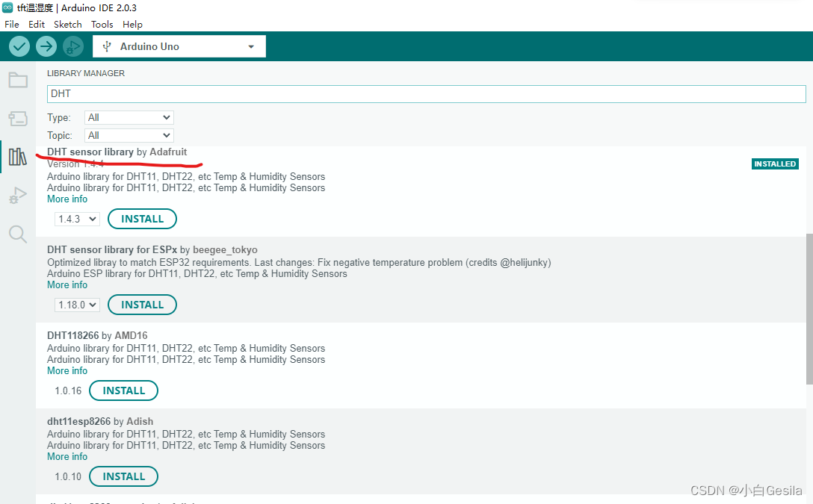Image resolution: width=813 pixels, height=504 pixels.
Task: Open the Sketchbook folder sidebar icon
Action: pos(18,80)
